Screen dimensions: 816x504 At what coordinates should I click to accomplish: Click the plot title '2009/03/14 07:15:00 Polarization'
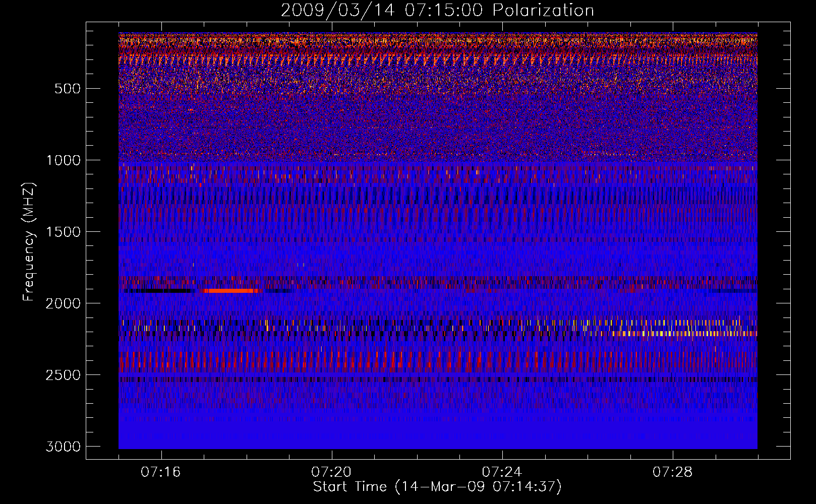click(437, 11)
